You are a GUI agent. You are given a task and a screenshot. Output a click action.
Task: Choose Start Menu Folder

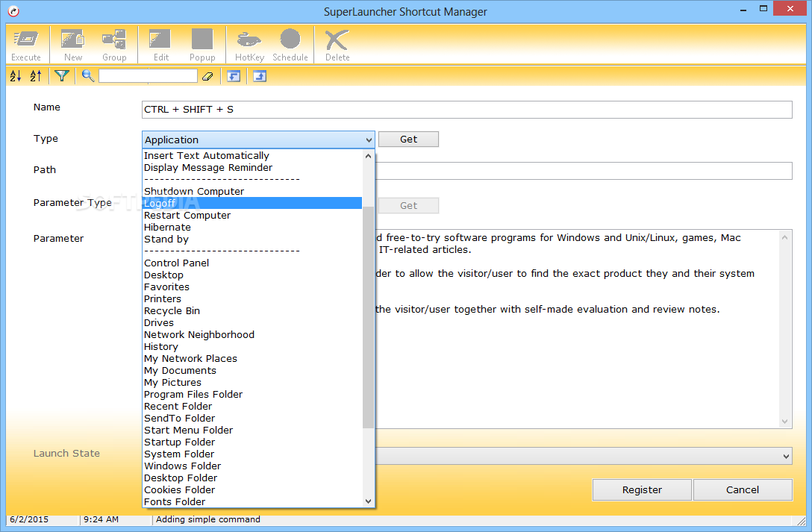(x=253, y=430)
